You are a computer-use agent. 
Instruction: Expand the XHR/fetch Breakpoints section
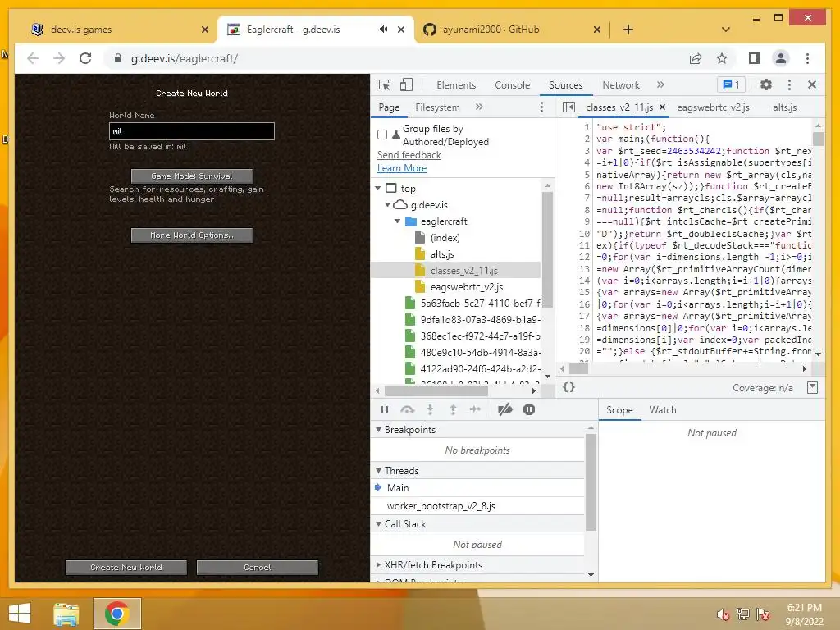378,564
